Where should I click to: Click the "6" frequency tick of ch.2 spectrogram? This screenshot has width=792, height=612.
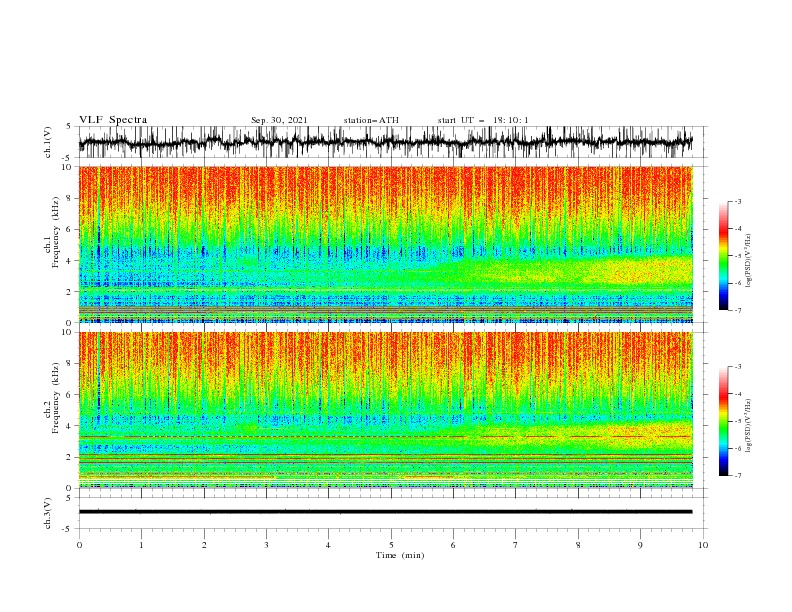(x=71, y=394)
